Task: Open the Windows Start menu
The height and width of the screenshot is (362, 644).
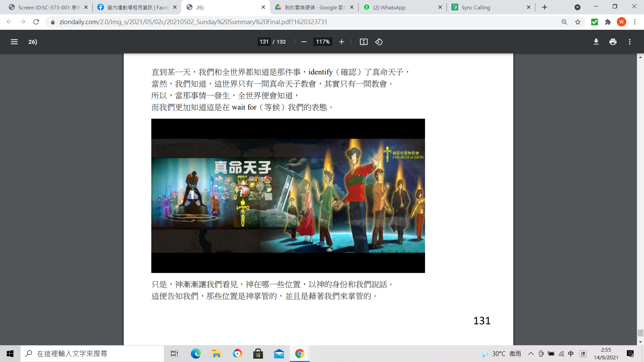Action: point(10,354)
